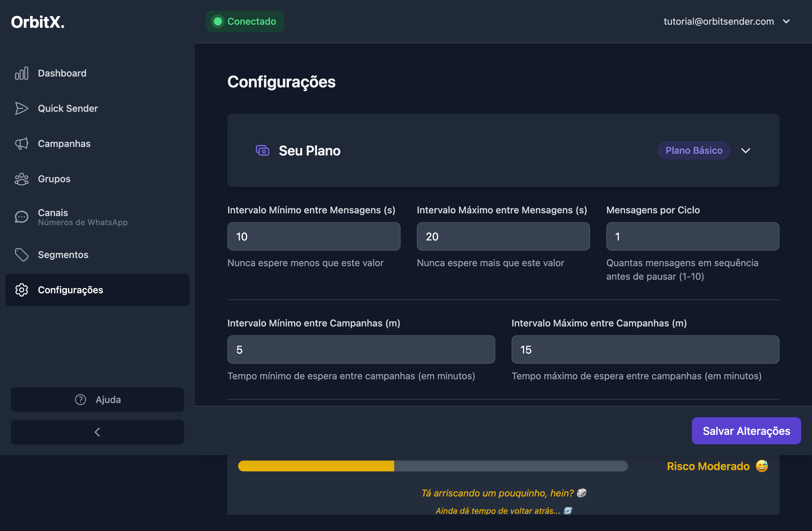Image resolution: width=812 pixels, height=531 pixels.
Task: Click the Plano Básico badge
Action: point(694,150)
